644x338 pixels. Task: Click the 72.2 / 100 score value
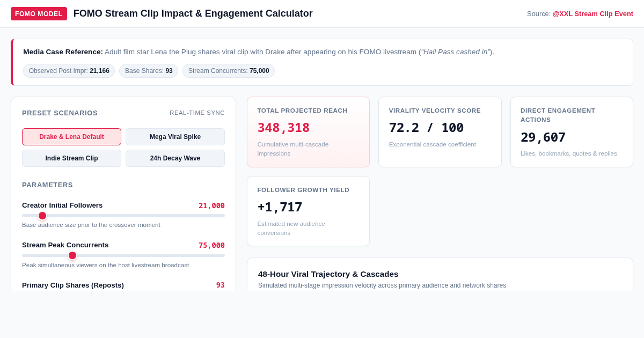coord(426,128)
